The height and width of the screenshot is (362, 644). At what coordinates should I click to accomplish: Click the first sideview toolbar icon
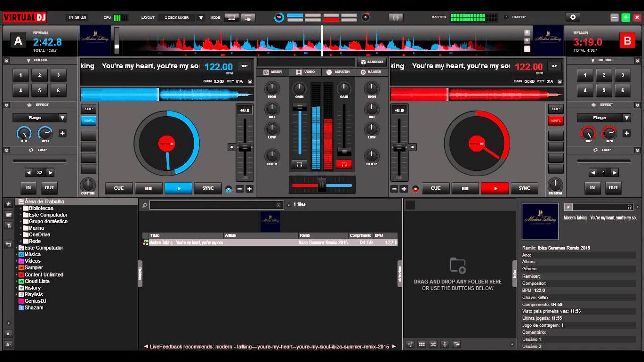pos(410,344)
